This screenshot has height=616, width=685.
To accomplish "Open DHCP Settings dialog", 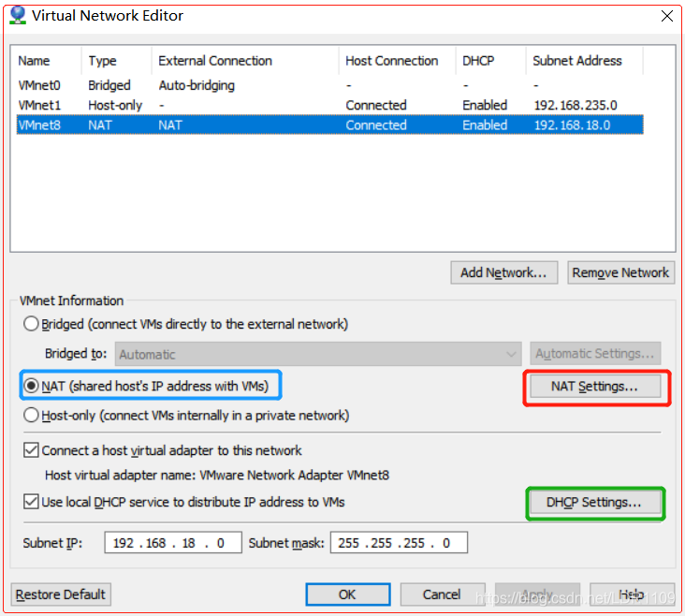I will pos(594,503).
